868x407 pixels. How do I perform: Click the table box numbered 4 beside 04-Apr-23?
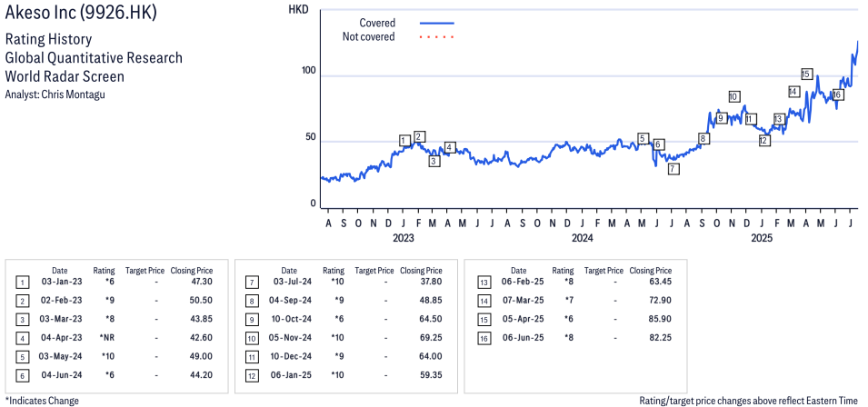pos(21,339)
